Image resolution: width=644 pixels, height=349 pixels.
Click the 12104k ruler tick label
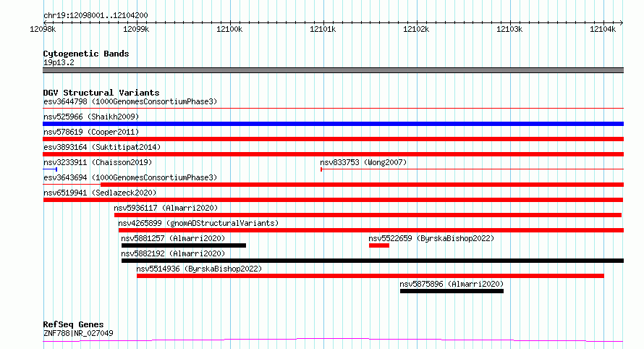pyautogui.click(x=603, y=29)
